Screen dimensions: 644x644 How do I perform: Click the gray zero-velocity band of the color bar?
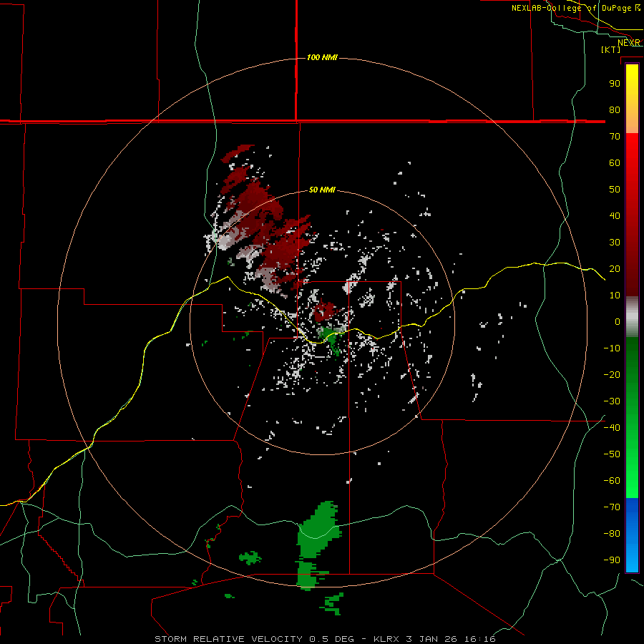pyautogui.click(x=632, y=317)
